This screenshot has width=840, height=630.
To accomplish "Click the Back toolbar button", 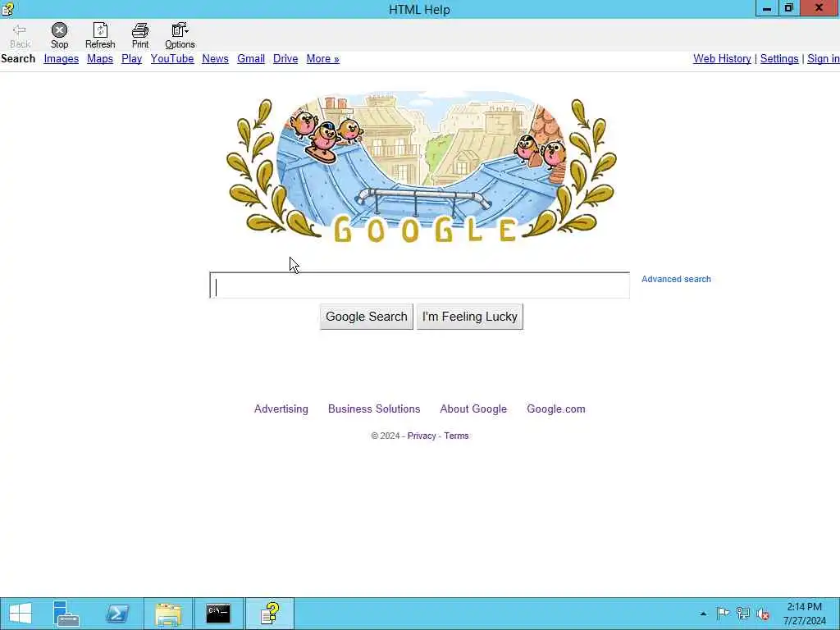I will pos(20,36).
